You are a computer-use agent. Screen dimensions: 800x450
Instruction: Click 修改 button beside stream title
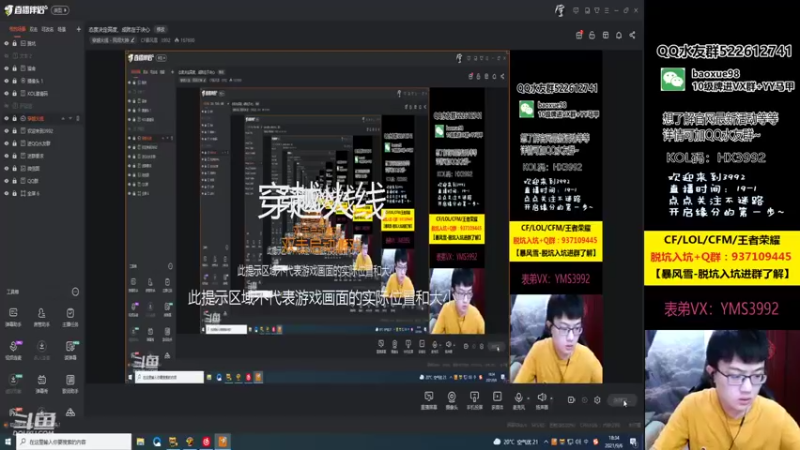161,30
